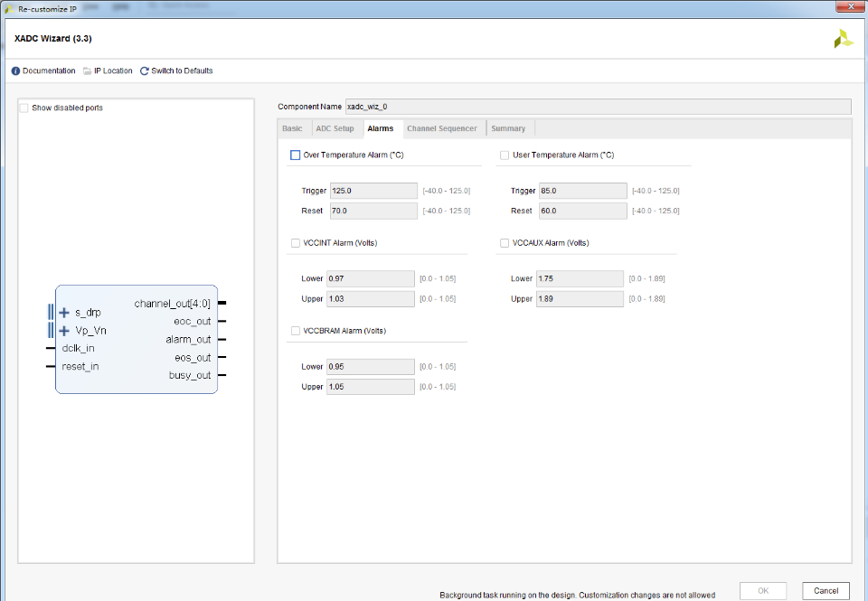Open the Documentation info icon
Viewport: 868px width, 601px height.
point(15,70)
